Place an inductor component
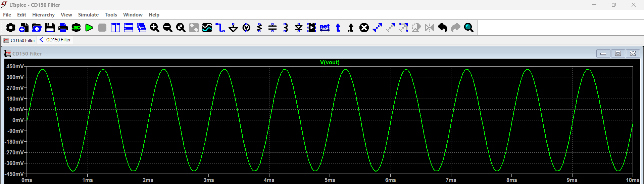 [x=286, y=28]
